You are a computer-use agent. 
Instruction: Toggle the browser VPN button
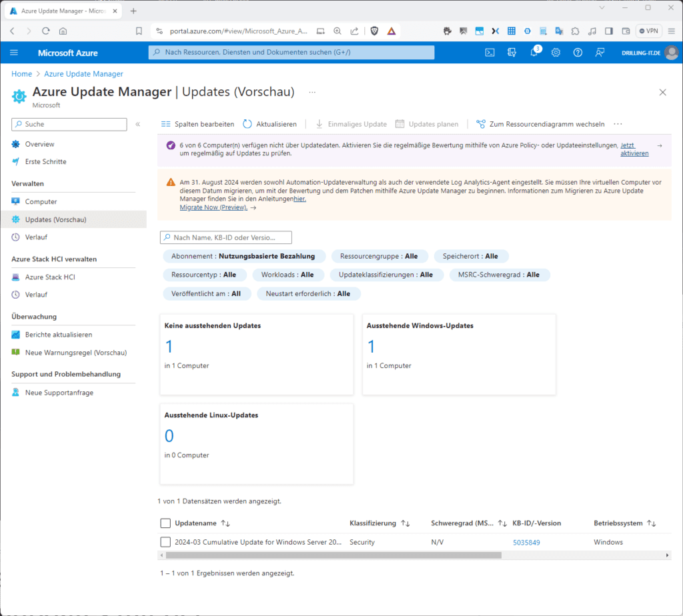[648, 31]
